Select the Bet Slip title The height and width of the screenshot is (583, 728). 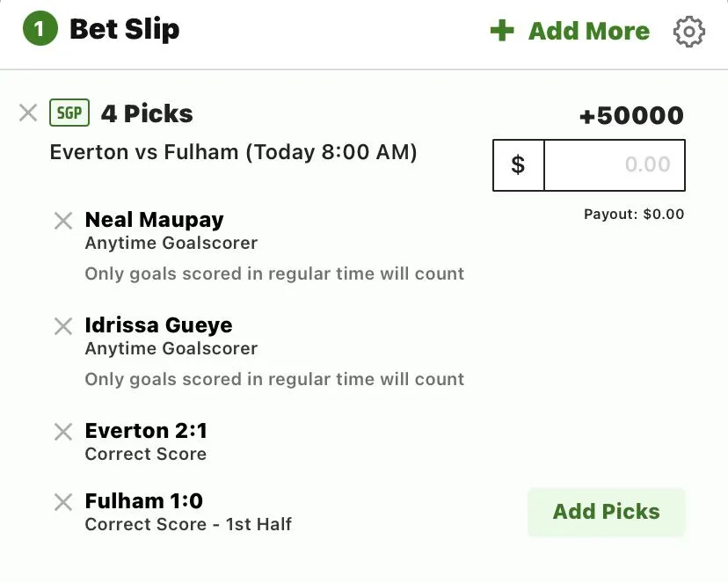coord(124,30)
